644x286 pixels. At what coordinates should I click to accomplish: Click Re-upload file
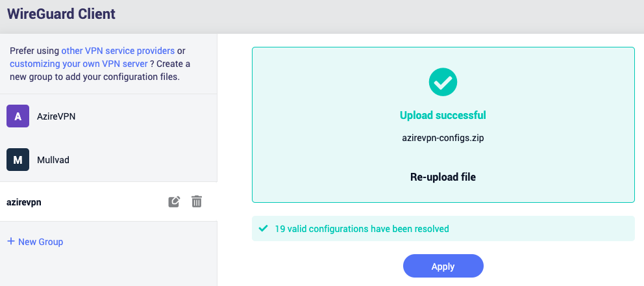(443, 177)
